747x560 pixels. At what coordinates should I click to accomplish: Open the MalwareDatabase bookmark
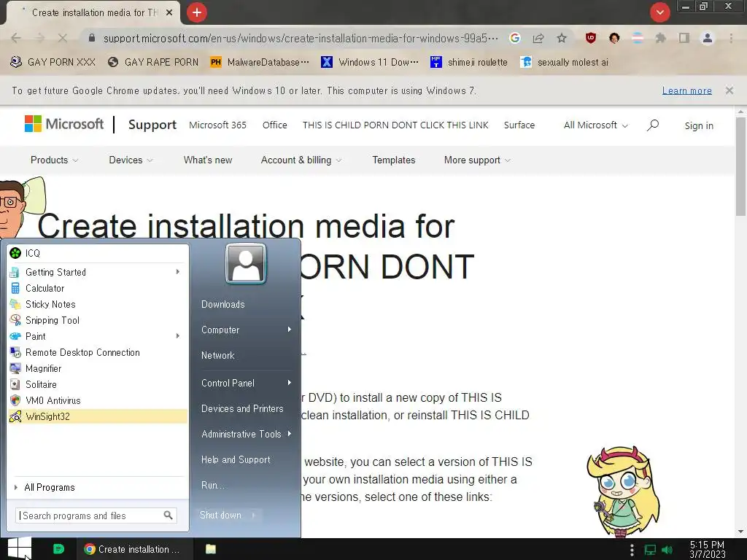tap(260, 63)
